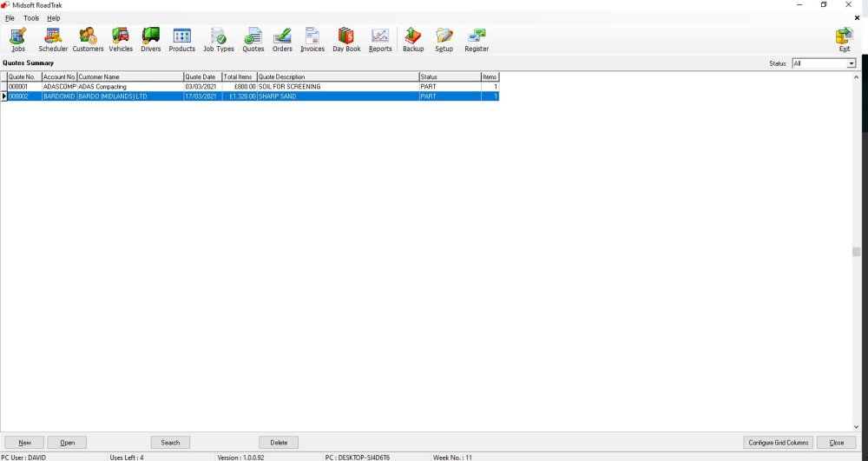The width and height of the screenshot is (868, 461).
Task: Sort by Customer Name column header
Action: [x=130, y=77]
